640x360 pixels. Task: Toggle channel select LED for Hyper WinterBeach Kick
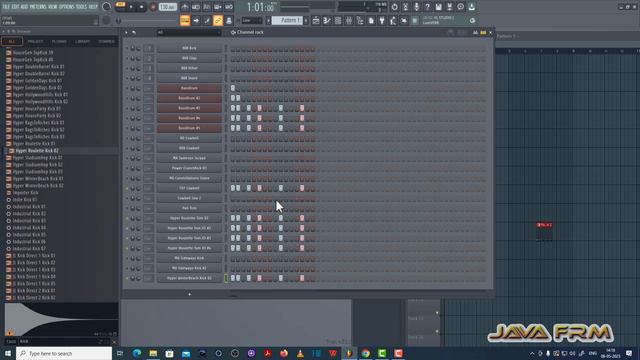click(226, 278)
